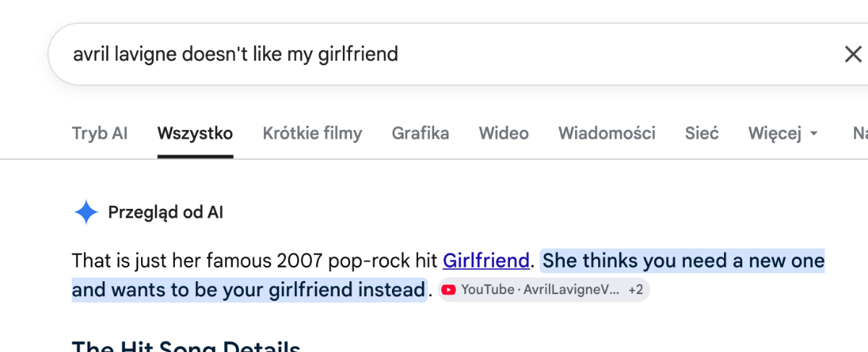This screenshot has height=352, width=868.
Task: Click the Przegląd od AI label
Action: (x=166, y=212)
